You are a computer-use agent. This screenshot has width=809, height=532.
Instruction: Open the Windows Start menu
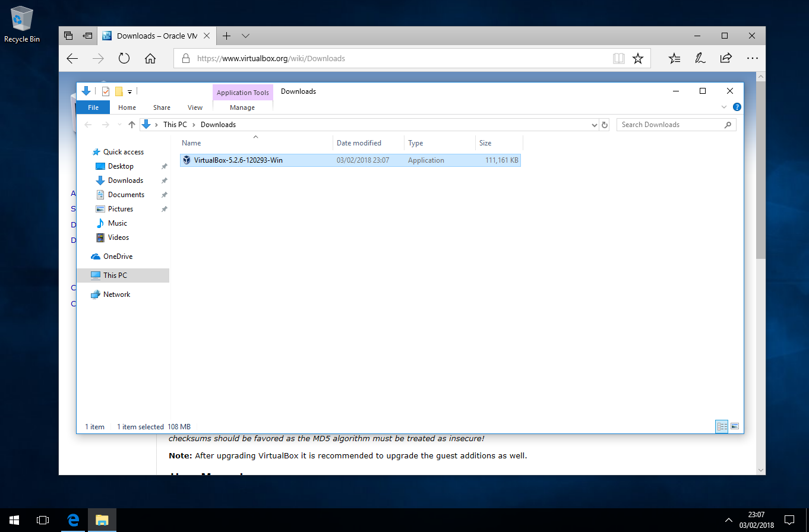(x=14, y=520)
